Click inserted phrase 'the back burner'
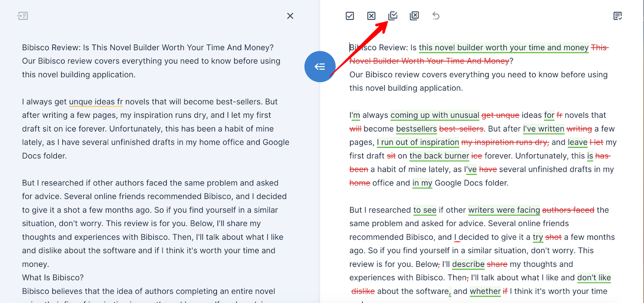Screen dimensions: 644x303 click(x=439, y=156)
